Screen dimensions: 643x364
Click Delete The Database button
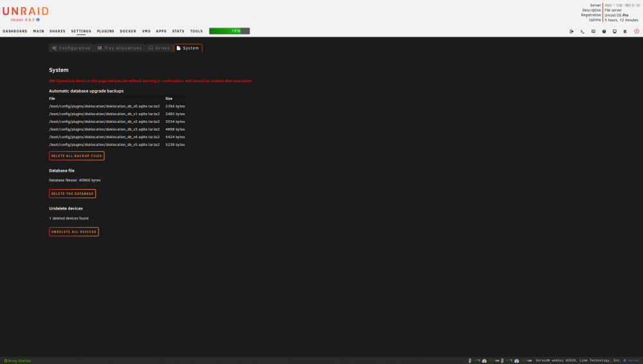pyautogui.click(x=72, y=194)
